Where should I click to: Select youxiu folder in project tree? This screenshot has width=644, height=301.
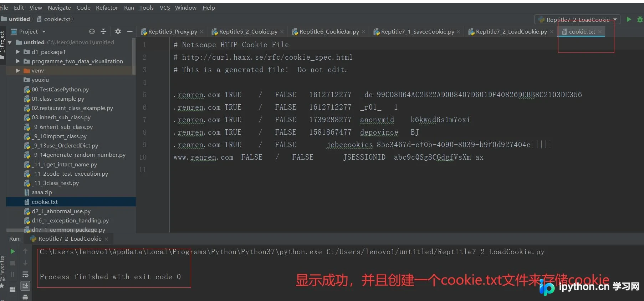(40, 80)
